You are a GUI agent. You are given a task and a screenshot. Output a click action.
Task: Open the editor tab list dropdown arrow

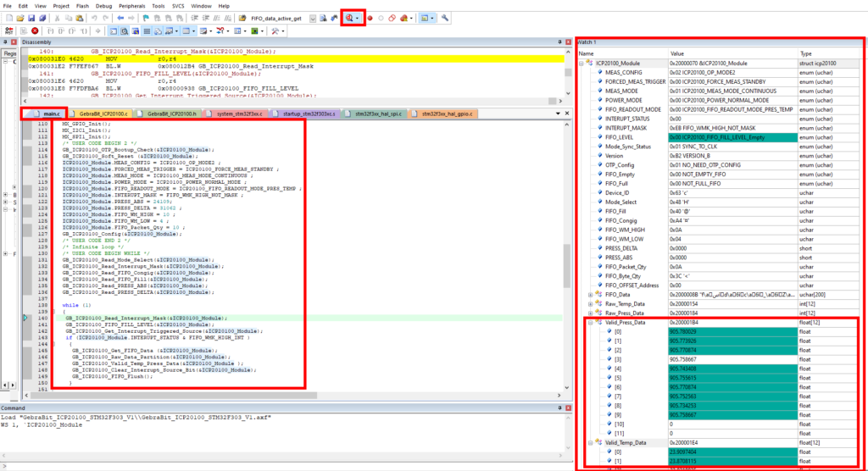tap(558, 114)
